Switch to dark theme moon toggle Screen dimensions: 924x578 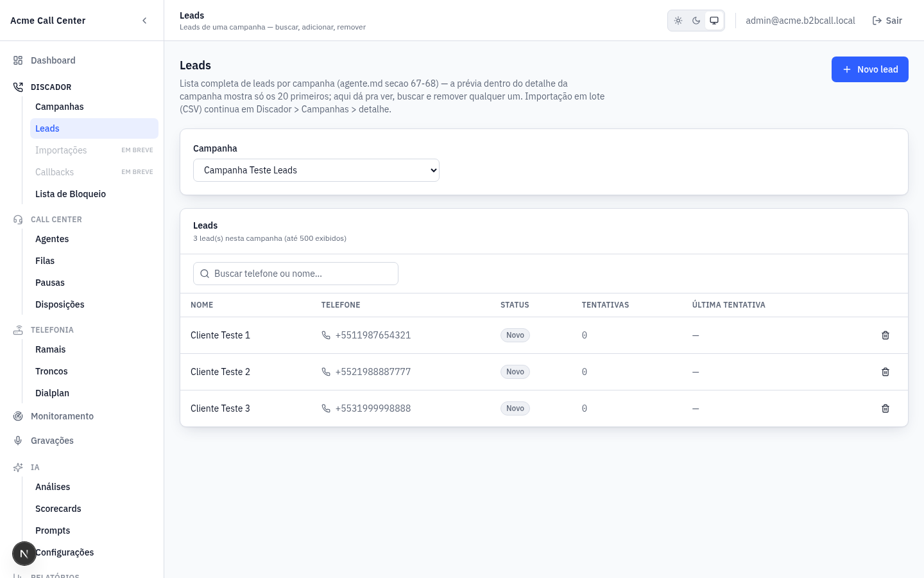pos(696,21)
